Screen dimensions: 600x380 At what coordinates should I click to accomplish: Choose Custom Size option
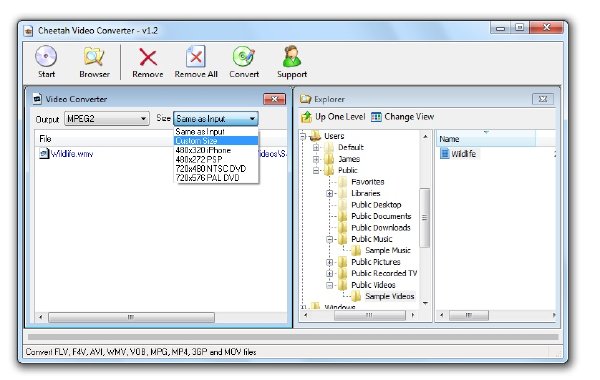(216, 141)
